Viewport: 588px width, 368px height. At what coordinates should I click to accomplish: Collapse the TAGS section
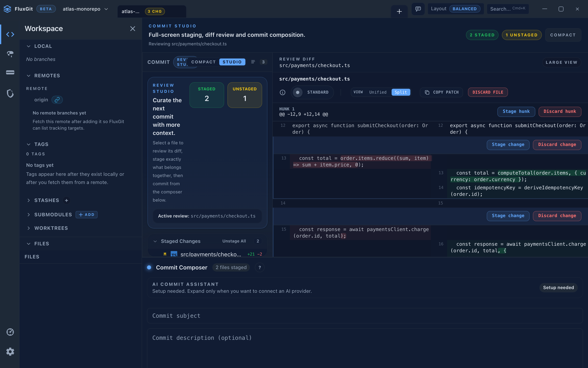29,144
